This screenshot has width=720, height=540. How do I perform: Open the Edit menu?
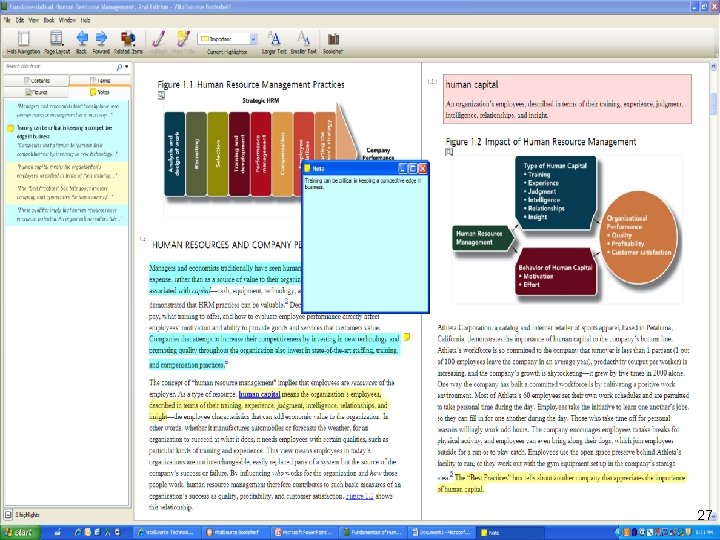pos(20,20)
